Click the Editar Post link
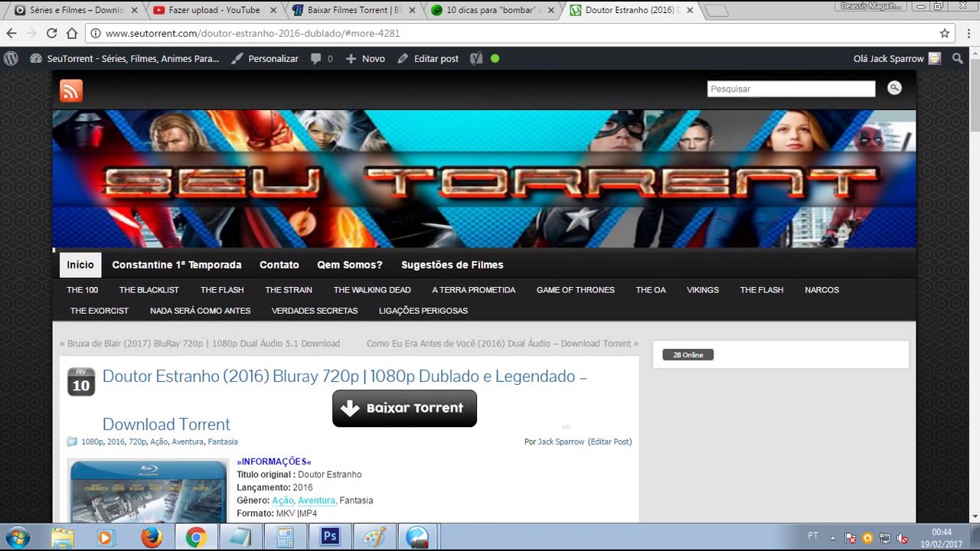Viewport: 980px width, 551px height. point(609,442)
